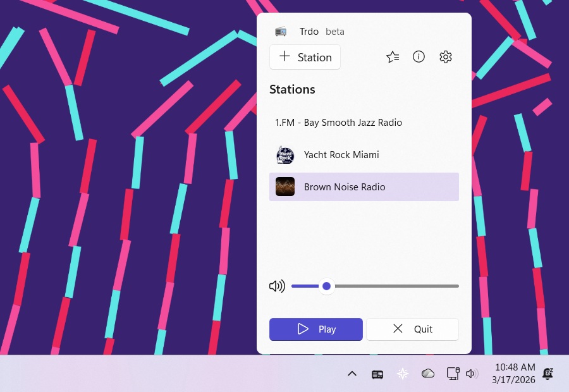Open the taskbar clock and date
The height and width of the screenshot is (392, 569).
[515, 374]
